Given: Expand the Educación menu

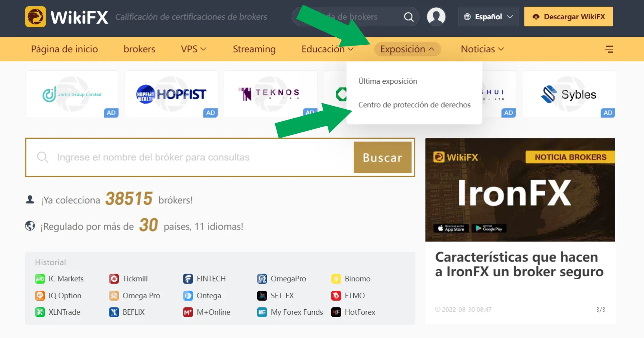Looking at the screenshot, I should [x=327, y=49].
